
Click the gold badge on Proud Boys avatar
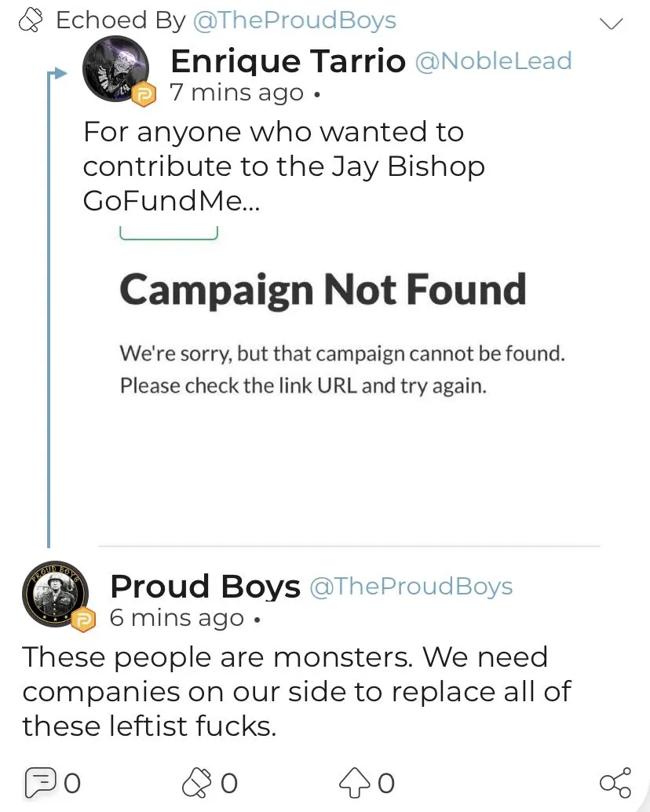point(84,620)
